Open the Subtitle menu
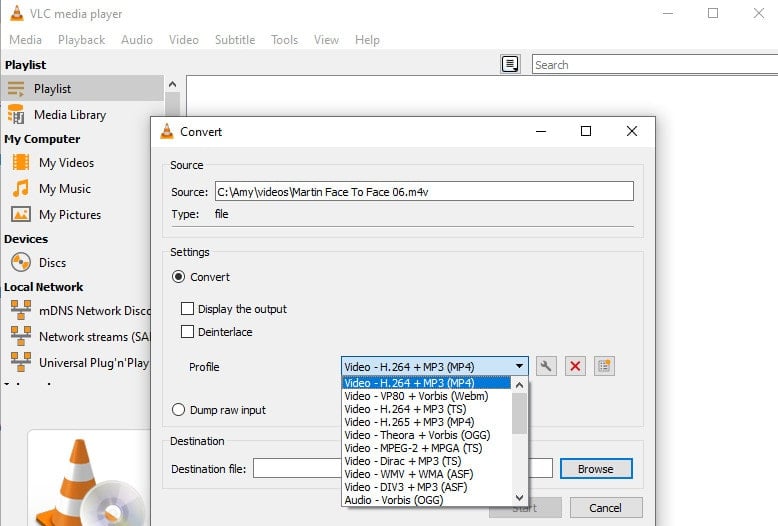778x526 pixels. pyautogui.click(x=235, y=40)
